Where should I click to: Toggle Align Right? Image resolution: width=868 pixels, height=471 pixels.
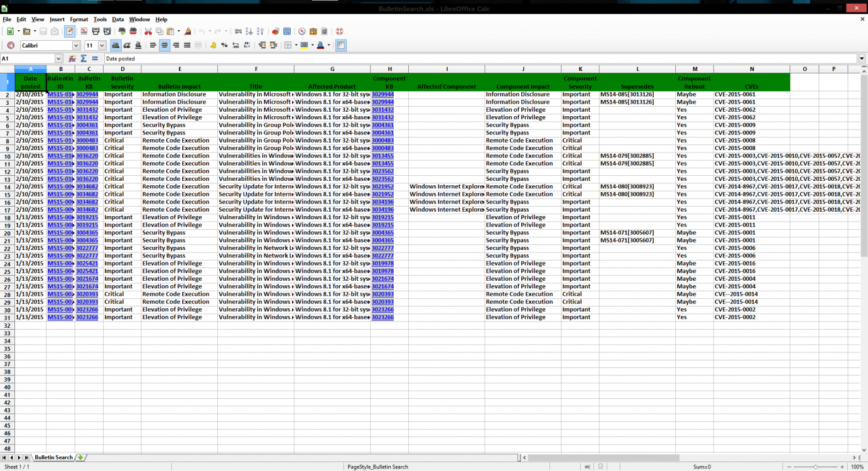click(x=176, y=45)
